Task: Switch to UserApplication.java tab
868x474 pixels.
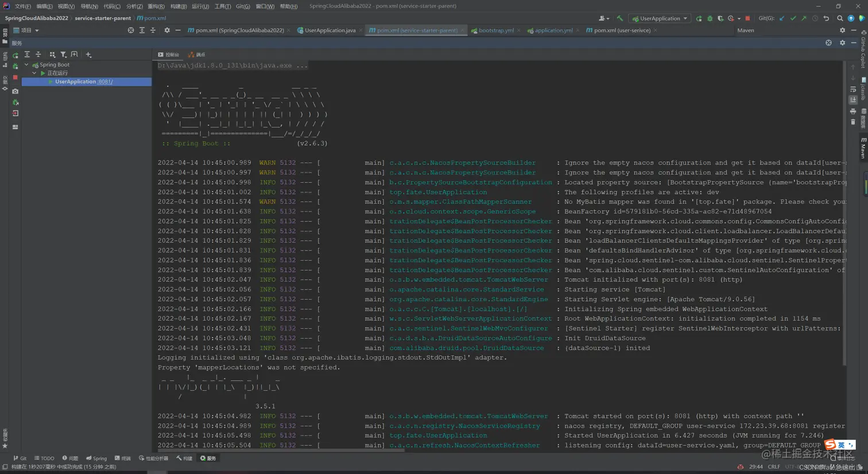Action: (x=330, y=30)
